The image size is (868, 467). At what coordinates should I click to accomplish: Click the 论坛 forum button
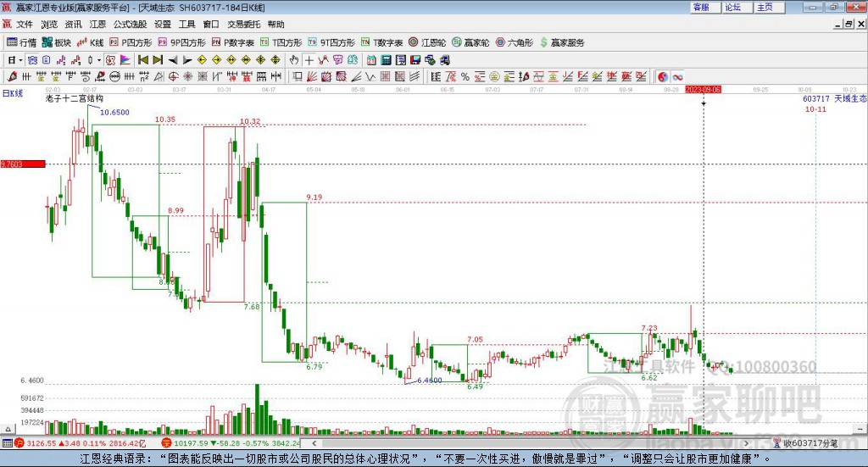coord(737,7)
